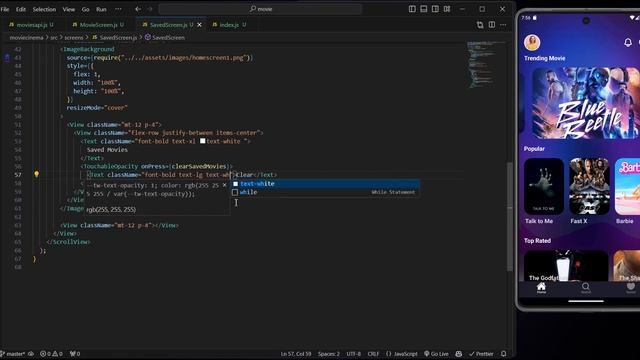Image resolution: width=640 pixels, height=360 pixels.
Task: Toggle the primary side bar layout icon
Action: tap(412, 9)
